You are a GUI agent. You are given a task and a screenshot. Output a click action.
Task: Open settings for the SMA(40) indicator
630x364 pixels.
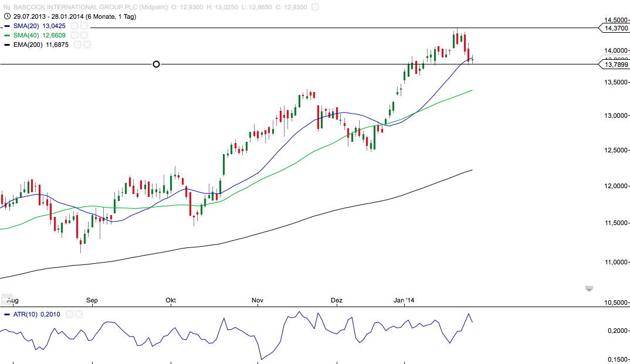point(74,35)
